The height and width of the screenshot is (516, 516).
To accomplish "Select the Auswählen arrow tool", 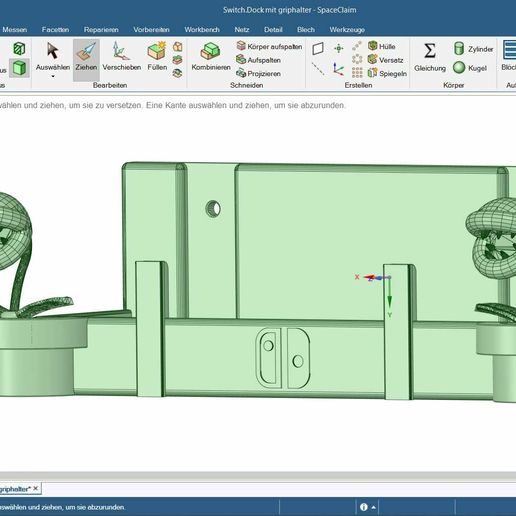I will point(53,57).
